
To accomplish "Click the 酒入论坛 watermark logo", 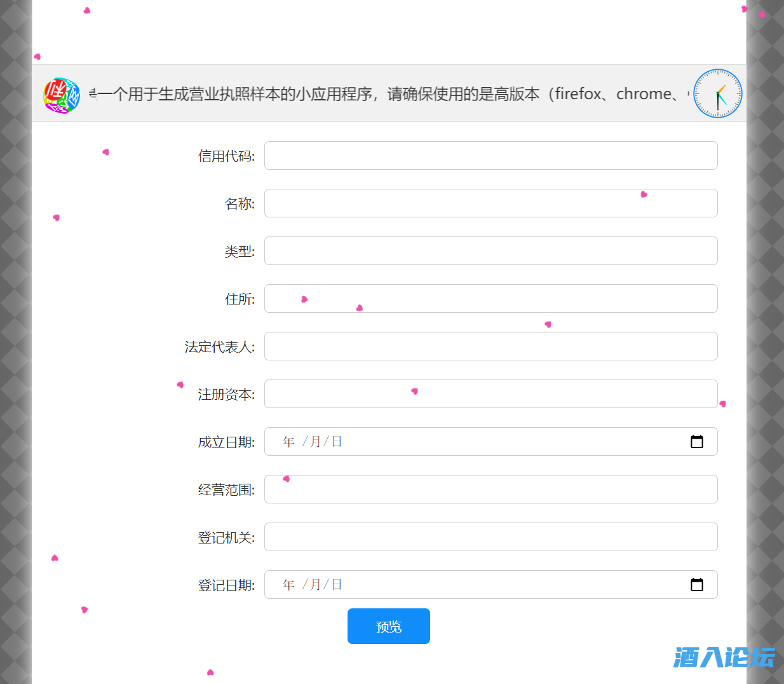I will point(724,657).
